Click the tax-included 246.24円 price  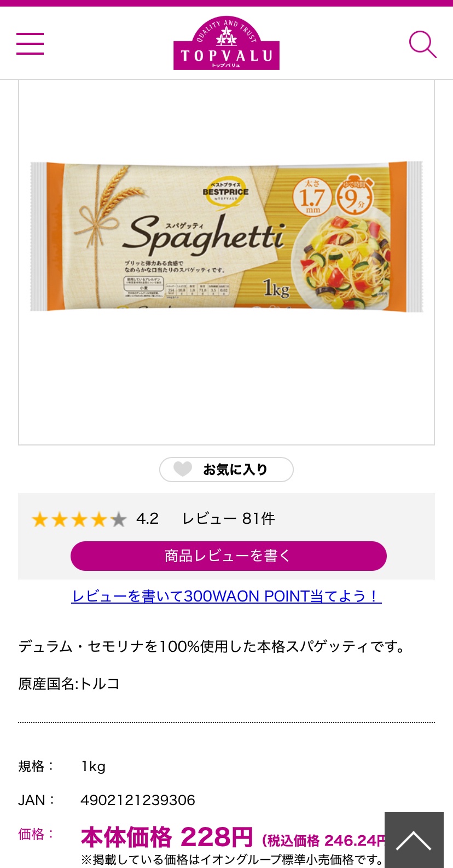pyautogui.click(x=323, y=840)
